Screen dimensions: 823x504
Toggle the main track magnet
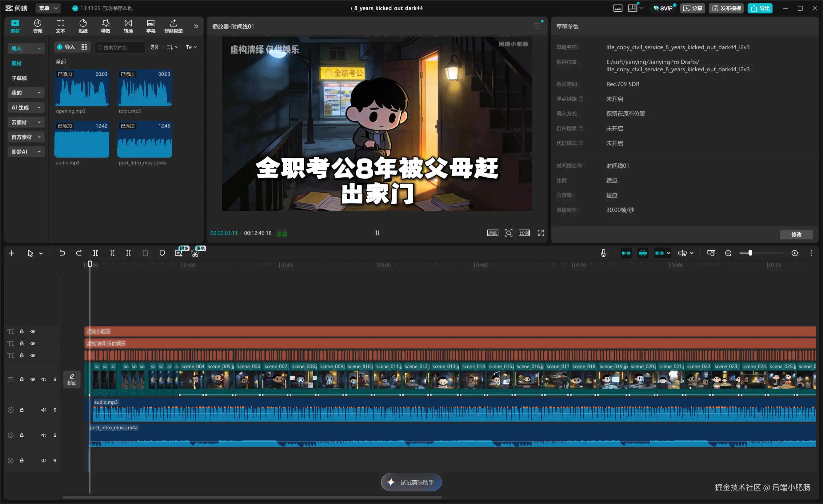click(626, 253)
